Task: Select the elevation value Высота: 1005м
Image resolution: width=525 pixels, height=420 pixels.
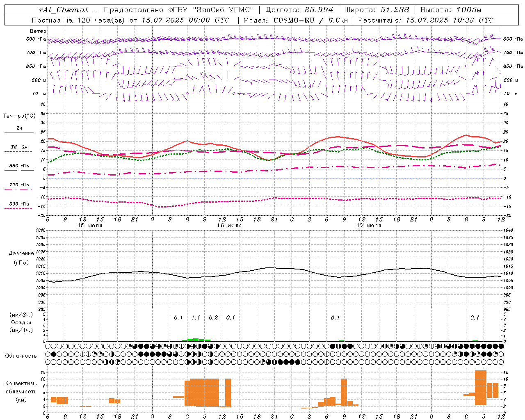Action: coord(451,10)
